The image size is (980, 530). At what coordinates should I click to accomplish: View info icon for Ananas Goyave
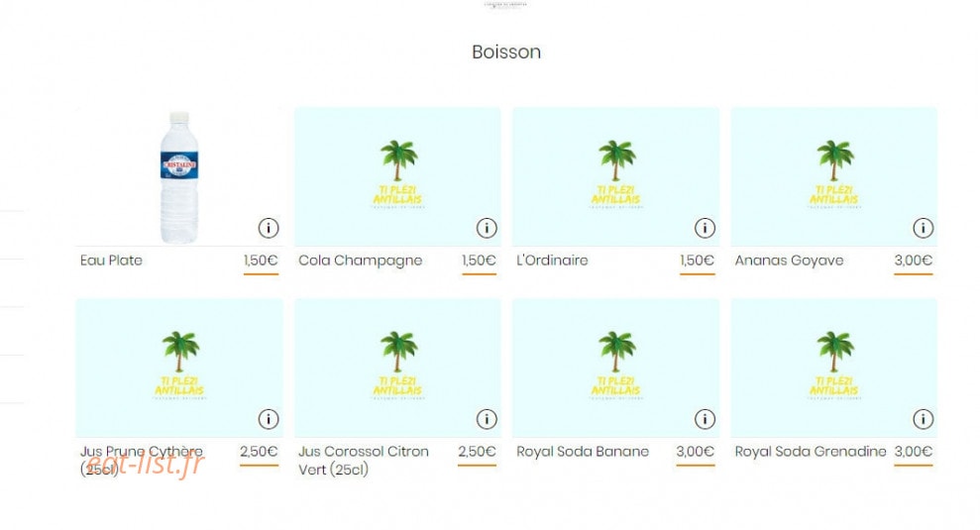(923, 228)
